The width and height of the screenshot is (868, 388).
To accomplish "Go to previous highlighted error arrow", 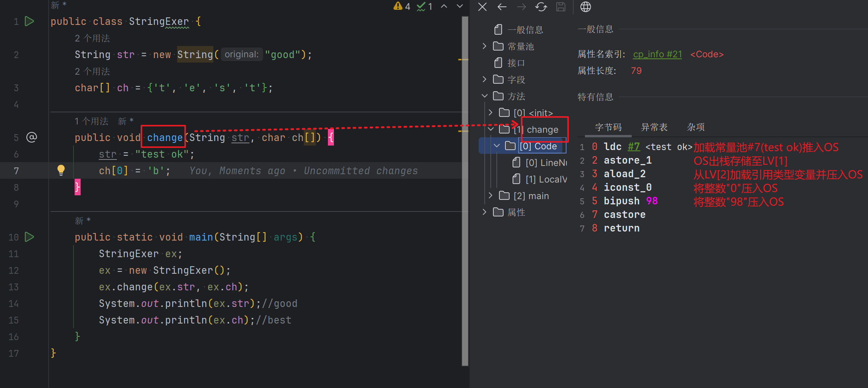I will [444, 6].
